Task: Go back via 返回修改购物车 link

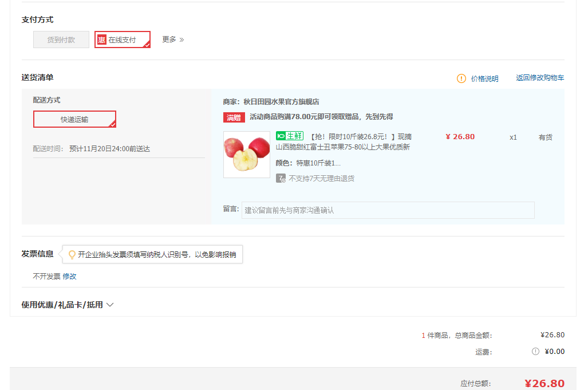Action: 540,78
